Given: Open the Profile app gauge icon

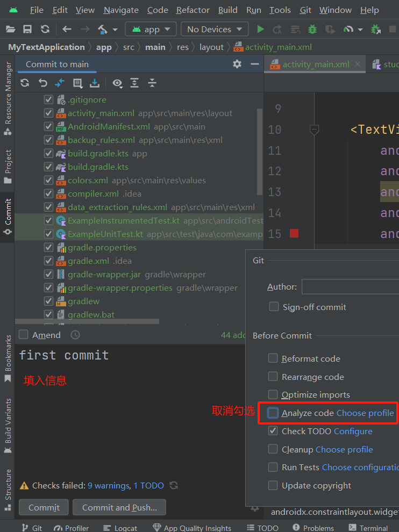Looking at the screenshot, I should click(348, 30).
